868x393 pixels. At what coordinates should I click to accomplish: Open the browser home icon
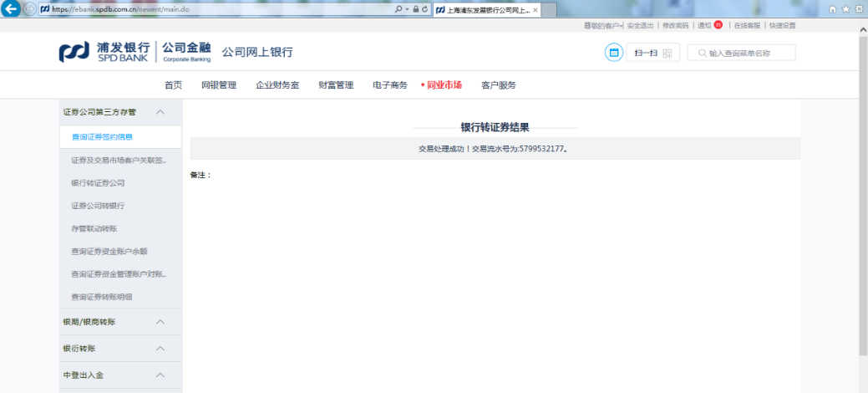point(832,8)
